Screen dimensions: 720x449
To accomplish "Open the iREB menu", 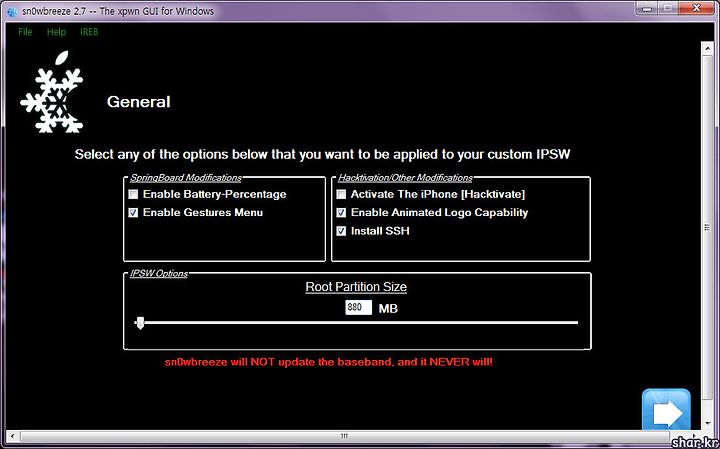I will pyautogui.click(x=89, y=32).
